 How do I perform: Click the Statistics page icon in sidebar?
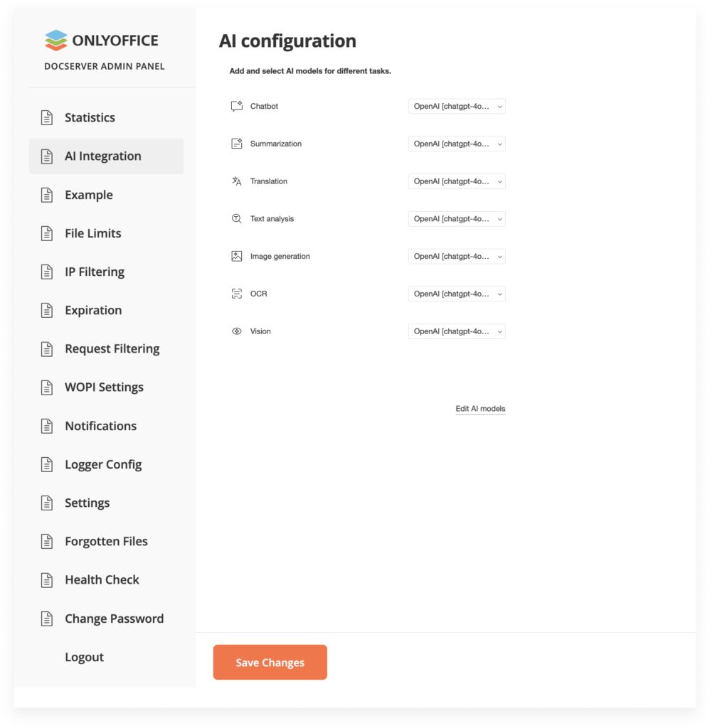[x=47, y=118]
